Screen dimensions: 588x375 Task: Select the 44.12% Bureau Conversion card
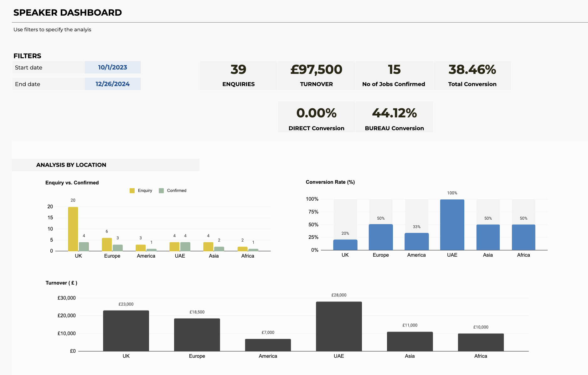tap(394, 117)
